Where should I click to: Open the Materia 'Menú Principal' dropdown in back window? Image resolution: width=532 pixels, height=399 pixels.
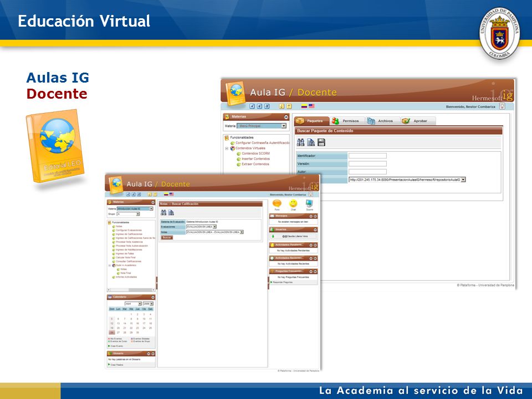[284, 126]
